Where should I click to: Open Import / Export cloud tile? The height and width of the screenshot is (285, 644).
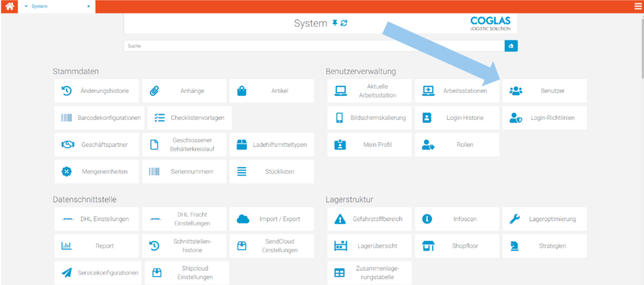tap(271, 219)
